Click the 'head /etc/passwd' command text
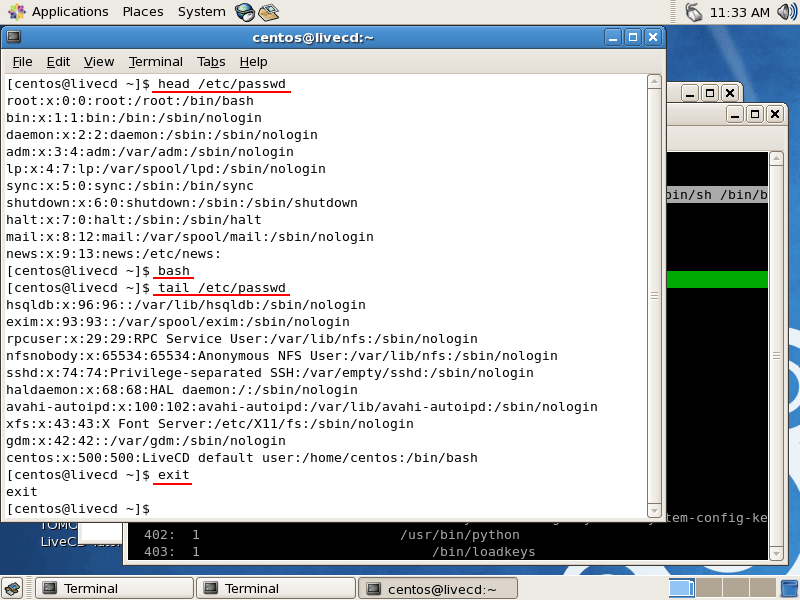800x600 pixels. pos(221,84)
